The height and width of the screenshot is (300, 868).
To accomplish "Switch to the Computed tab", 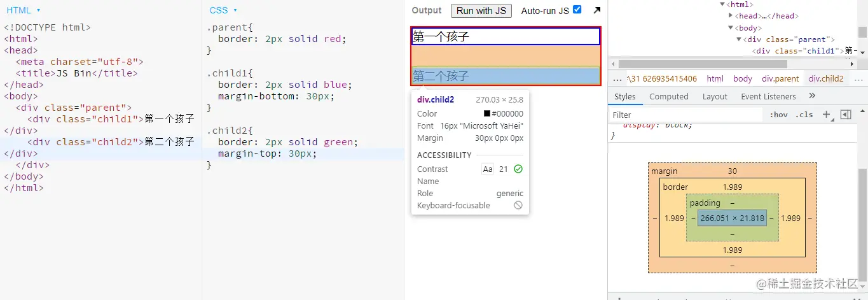I will tap(668, 96).
